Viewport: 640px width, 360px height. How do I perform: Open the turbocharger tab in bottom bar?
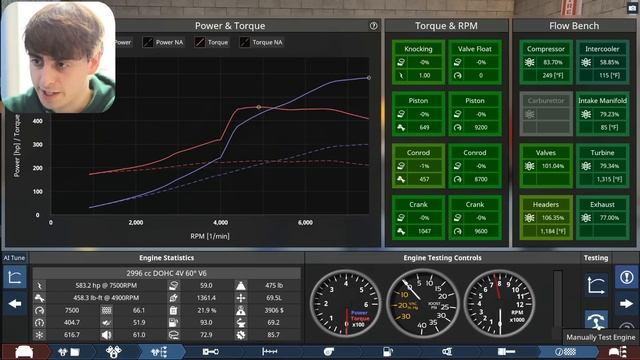pos(329,351)
